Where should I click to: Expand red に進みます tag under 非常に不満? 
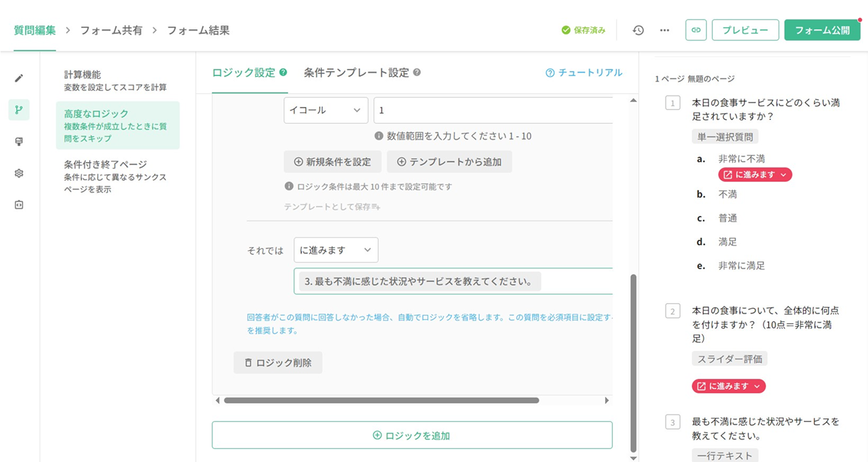click(755, 175)
